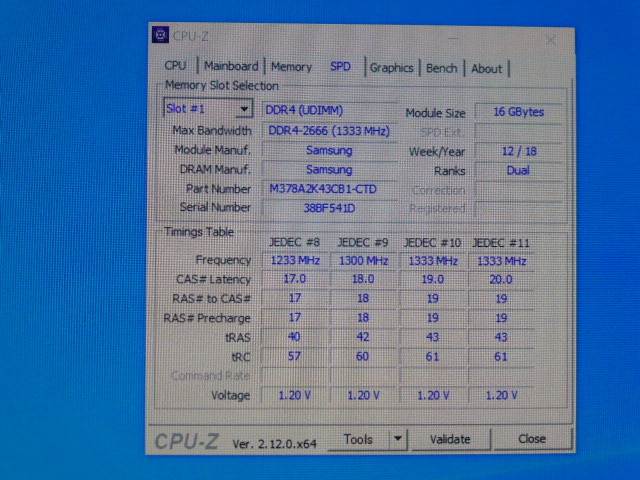Click the DRAM Manuf. Samsung value
The width and height of the screenshot is (640, 480).
click(x=329, y=169)
